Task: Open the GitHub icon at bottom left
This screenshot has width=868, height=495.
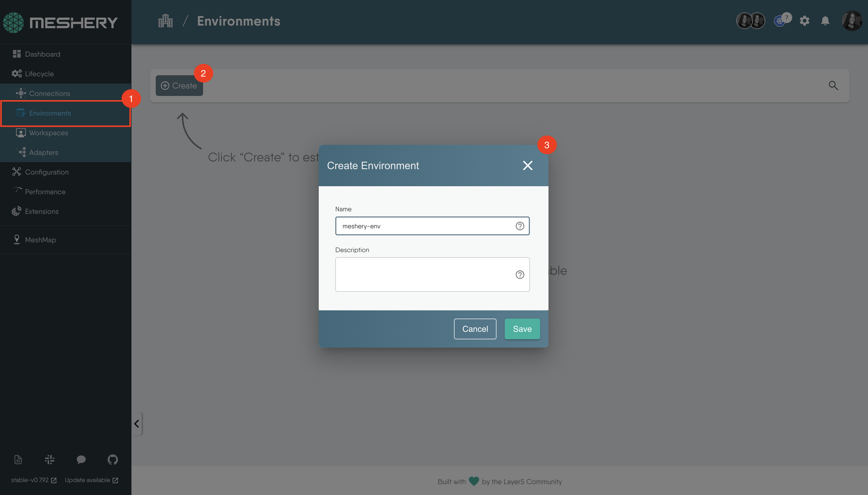Action: pos(112,460)
